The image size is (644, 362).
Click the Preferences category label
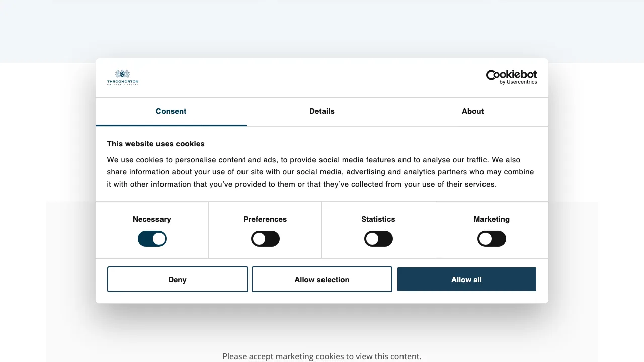click(x=265, y=219)
